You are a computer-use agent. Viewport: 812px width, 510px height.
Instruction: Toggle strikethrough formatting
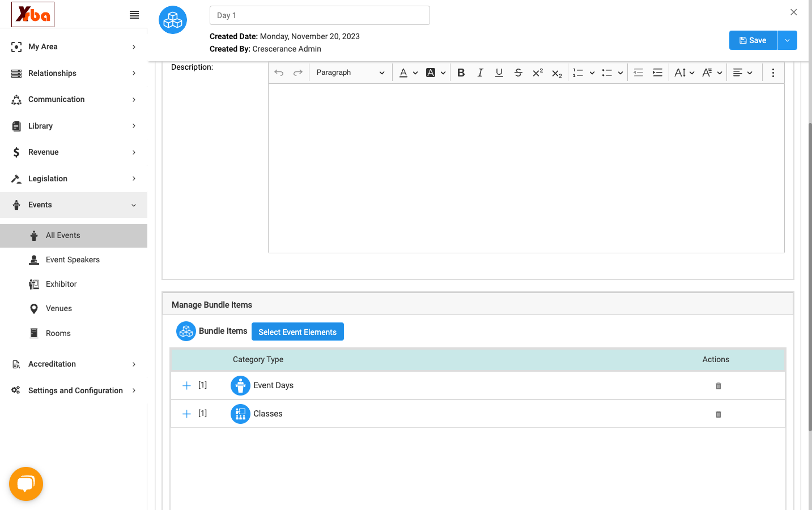tap(518, 73)
